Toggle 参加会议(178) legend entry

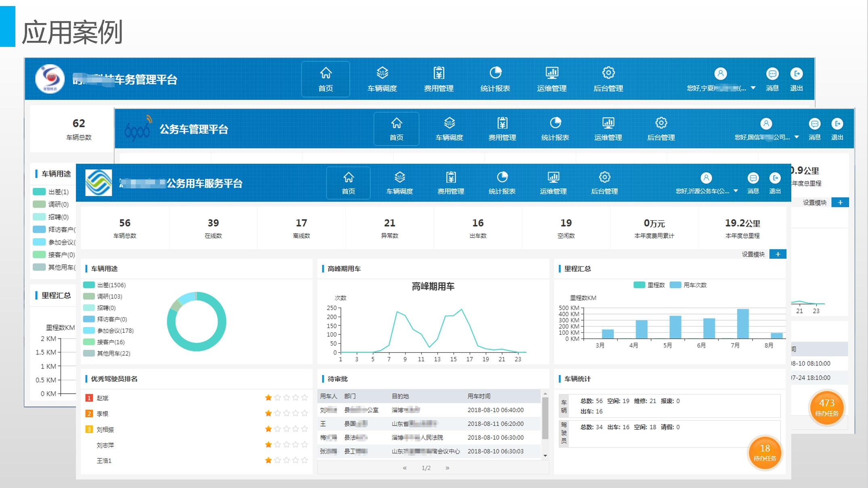coord(115,331)
